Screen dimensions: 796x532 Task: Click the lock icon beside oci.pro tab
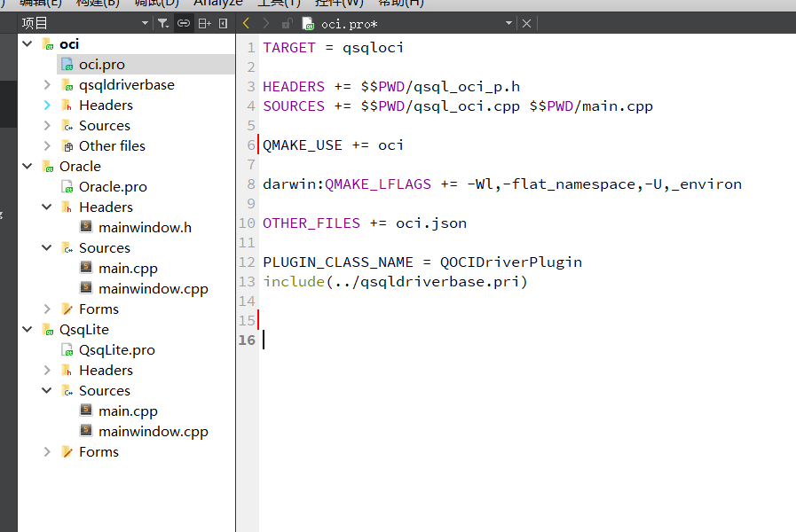coord(287,23)
